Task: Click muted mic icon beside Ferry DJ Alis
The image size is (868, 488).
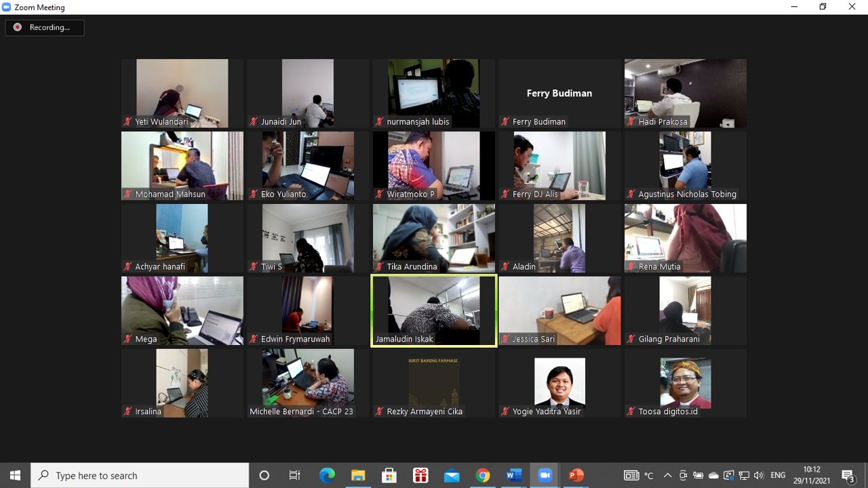Action: (505, 195)
